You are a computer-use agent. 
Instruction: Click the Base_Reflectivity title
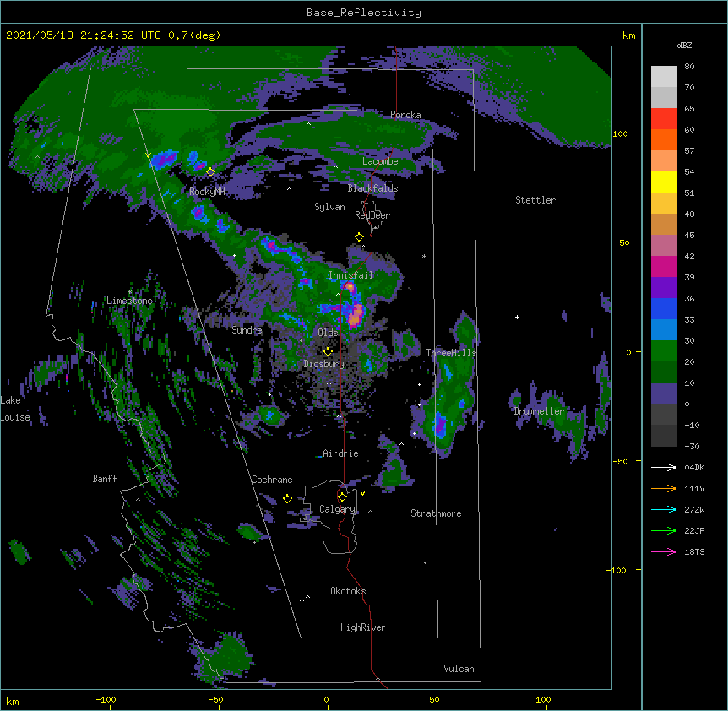[364, 13]
